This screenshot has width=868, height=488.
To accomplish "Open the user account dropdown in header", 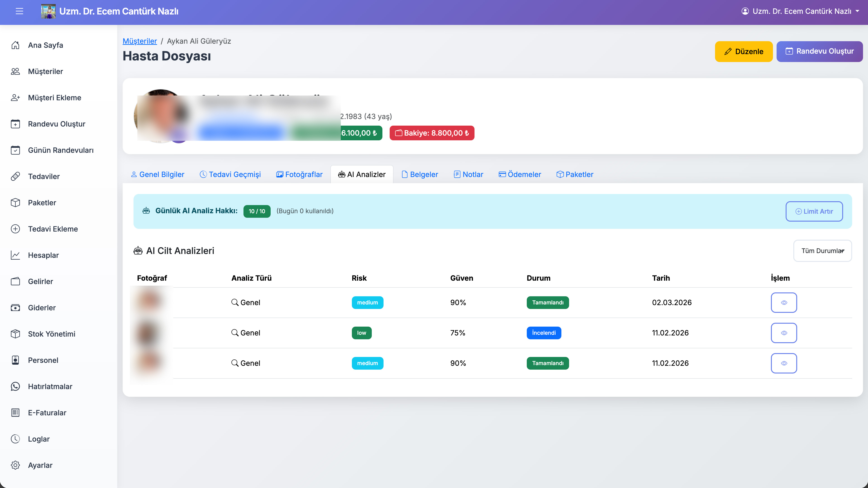I will [x=800, y=11].
